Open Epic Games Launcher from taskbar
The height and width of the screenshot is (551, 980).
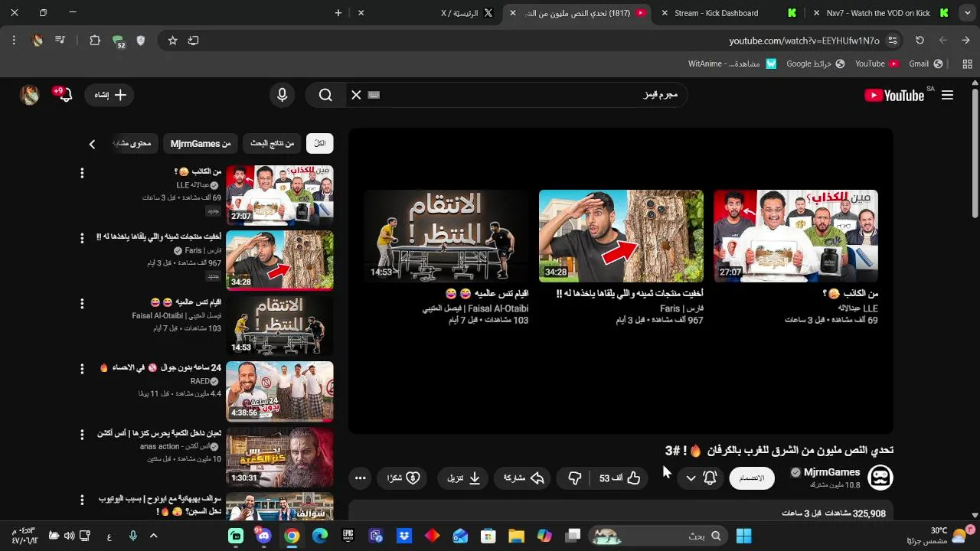[348, 536]
